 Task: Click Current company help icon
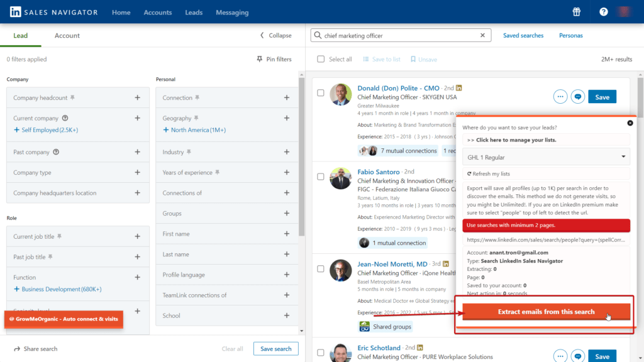65,118
